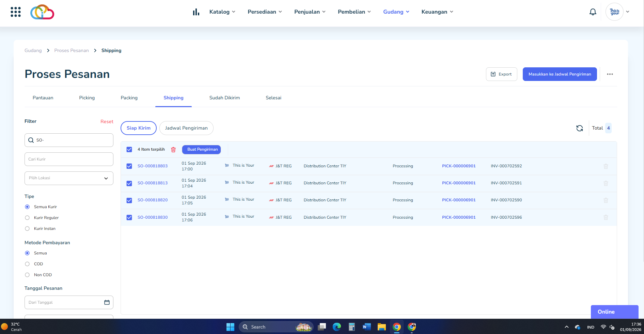Delete selected items with red trash icon

173,150
